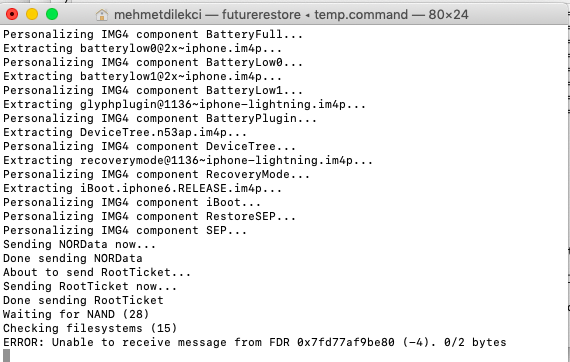Image resolution: width=570 pixels, height=362 pixels.
Task: Minimize the terminal with the yellow button
Action: [32, 14]
